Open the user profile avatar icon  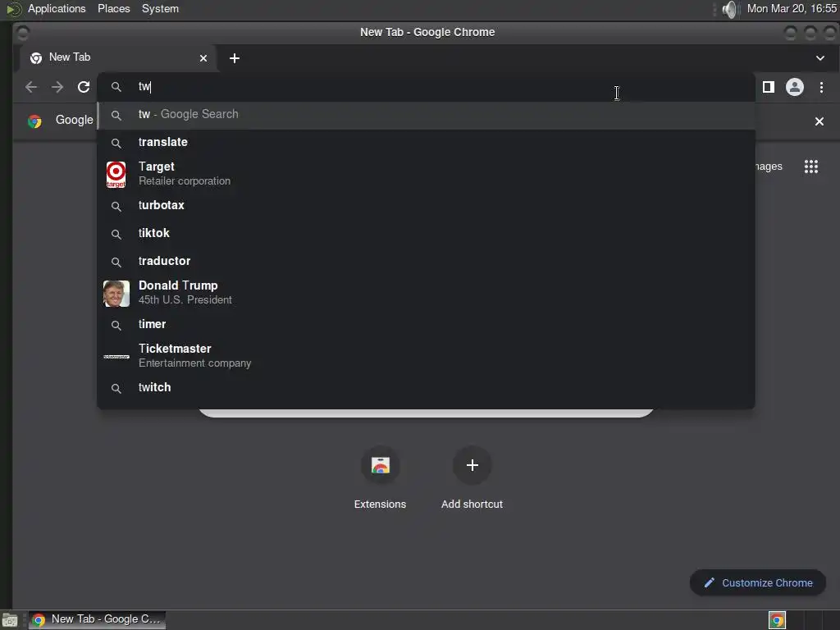coord(794,87)
